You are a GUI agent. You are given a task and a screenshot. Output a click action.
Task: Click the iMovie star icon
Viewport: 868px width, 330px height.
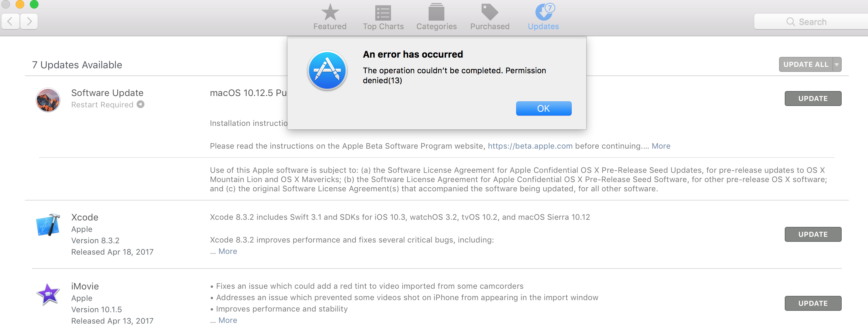(48, 294)
